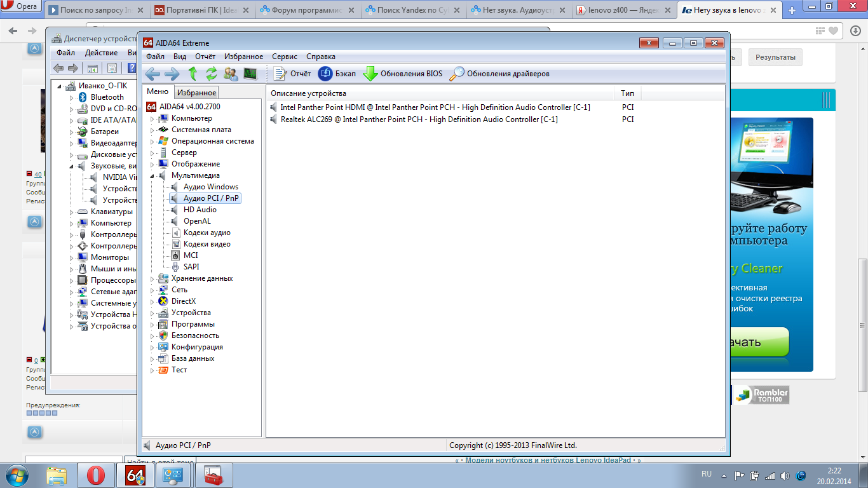Expand the Хранение данных tree node

click(x=153, y=279)
